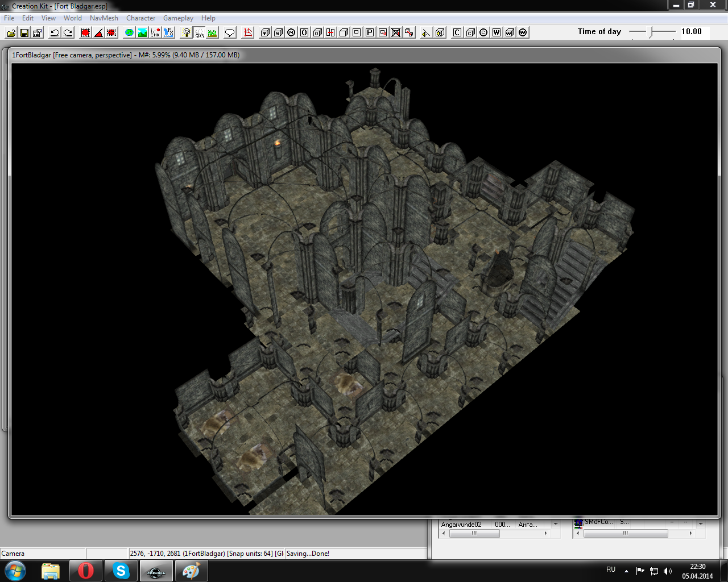Viewport: 728px width, 582px height.
Task: Open the View menu
Action: coord(48,18)
